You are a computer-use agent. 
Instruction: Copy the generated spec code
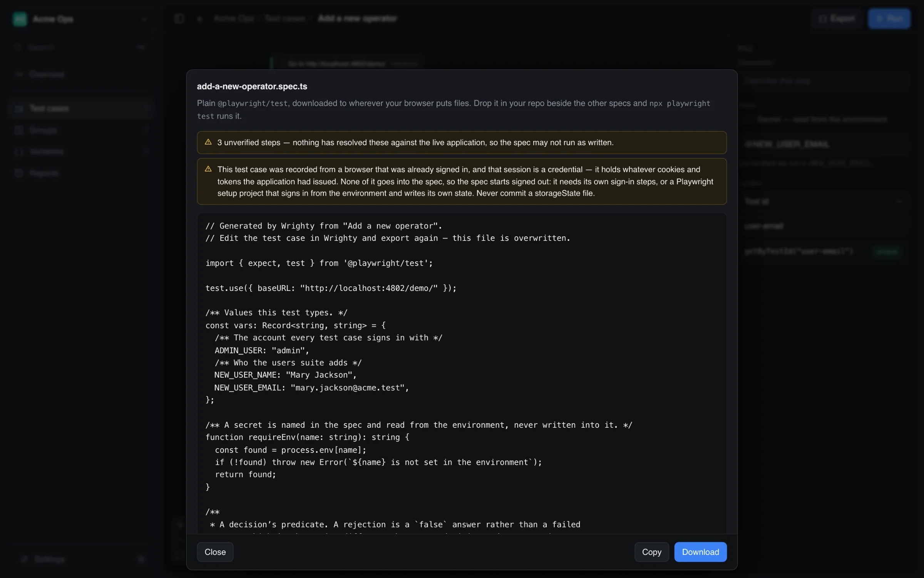coord(651,552)
